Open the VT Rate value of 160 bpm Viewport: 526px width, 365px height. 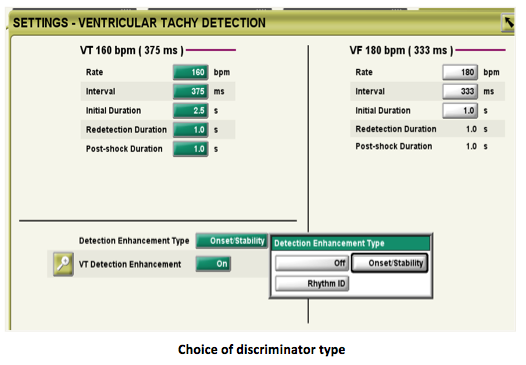click(191, 72)
